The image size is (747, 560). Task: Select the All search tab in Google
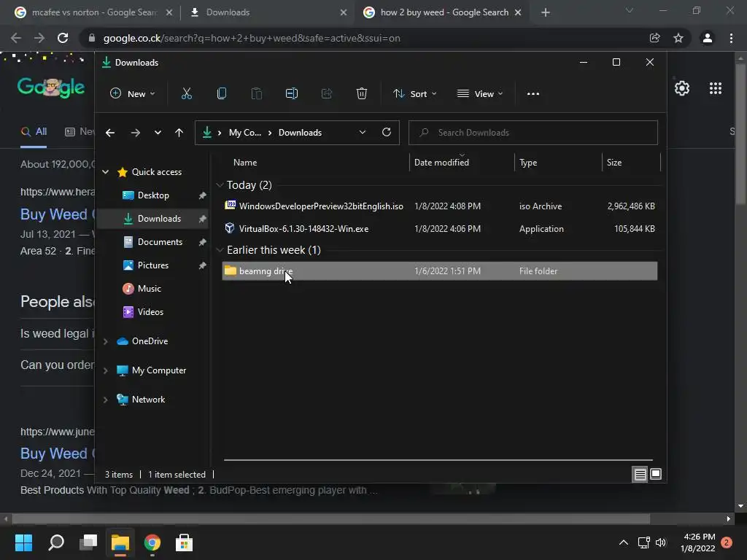pos(34,132)
